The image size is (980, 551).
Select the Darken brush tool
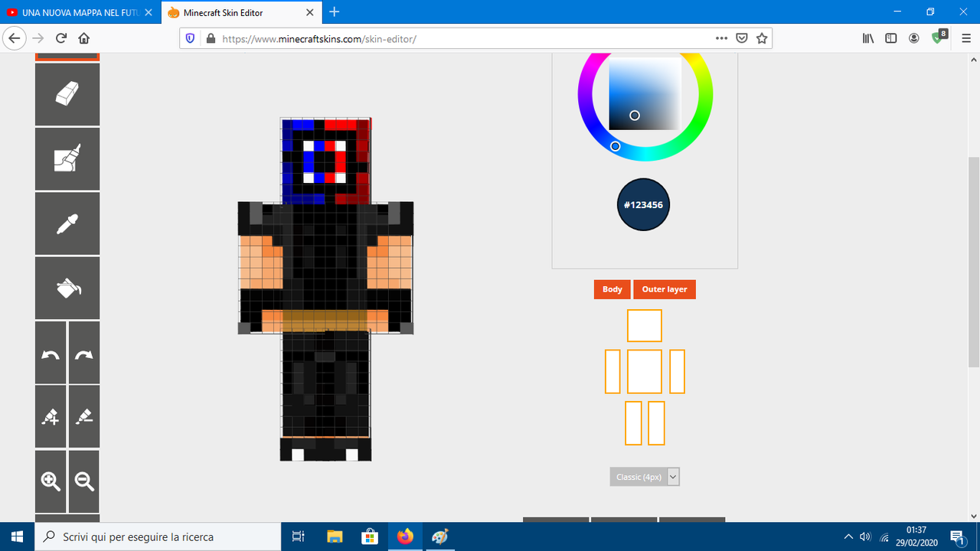(83, 416)
